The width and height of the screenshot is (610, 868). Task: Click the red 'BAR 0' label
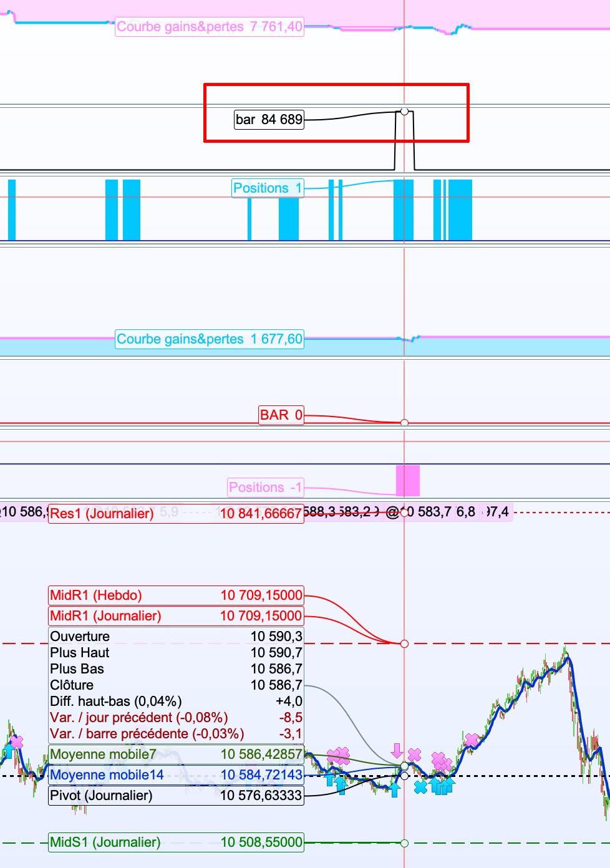(281, 415)
